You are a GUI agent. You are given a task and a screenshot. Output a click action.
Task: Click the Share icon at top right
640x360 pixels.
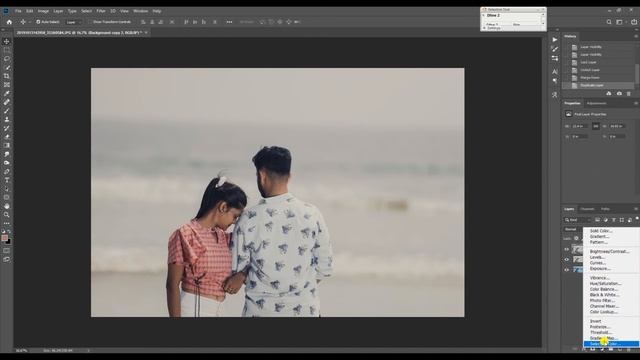634,22
